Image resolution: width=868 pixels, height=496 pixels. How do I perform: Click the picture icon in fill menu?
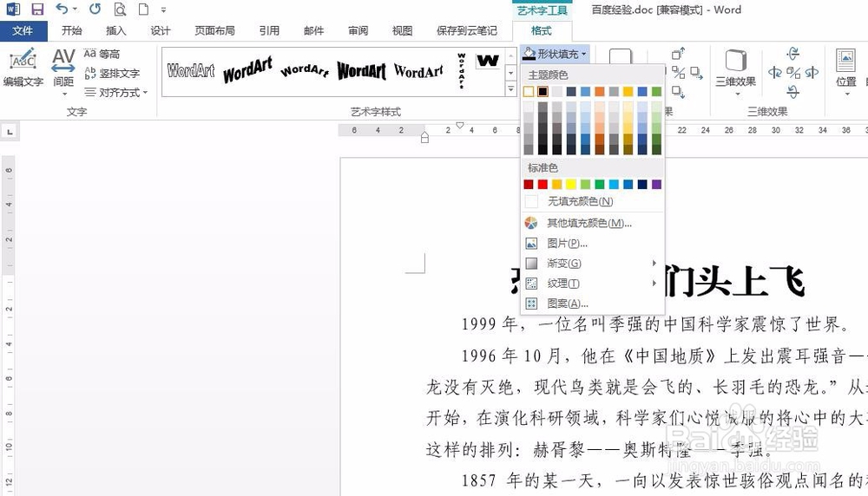[x=531, y=244]
